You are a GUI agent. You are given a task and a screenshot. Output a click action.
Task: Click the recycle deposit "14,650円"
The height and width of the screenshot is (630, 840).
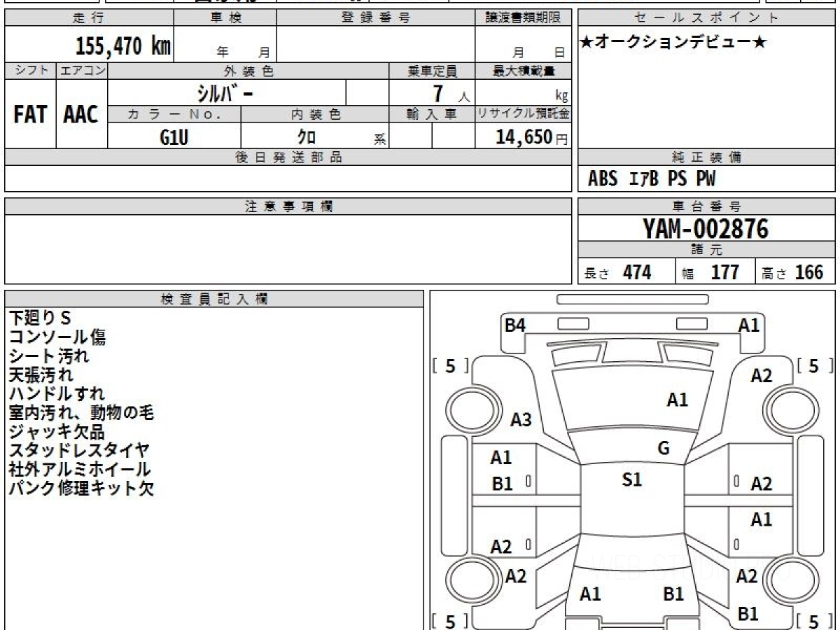tap(531, 137)
